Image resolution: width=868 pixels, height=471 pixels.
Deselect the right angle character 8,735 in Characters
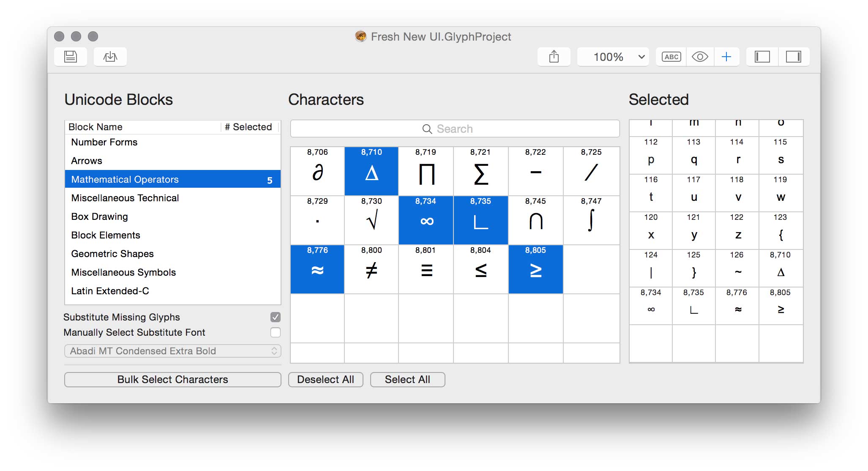tap(481, 220)
